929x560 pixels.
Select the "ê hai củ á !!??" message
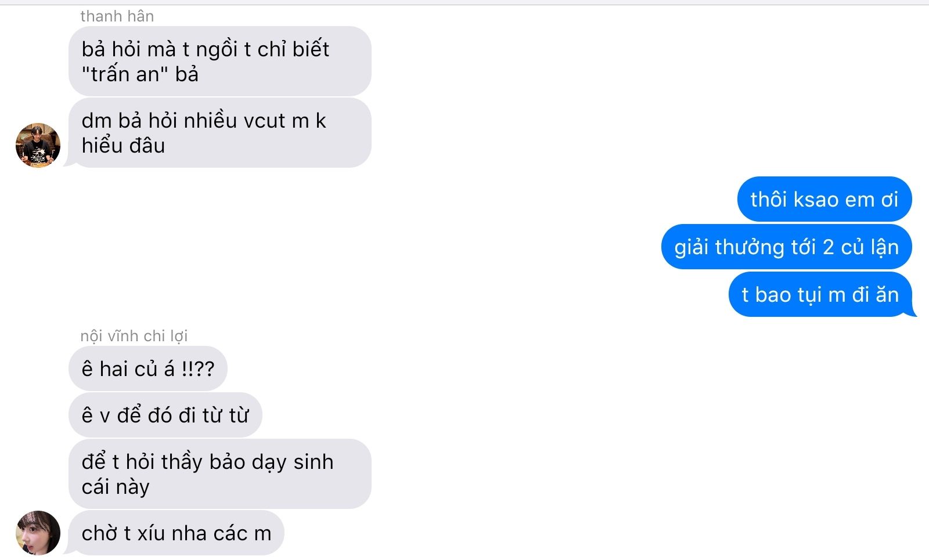click(148, 368)
